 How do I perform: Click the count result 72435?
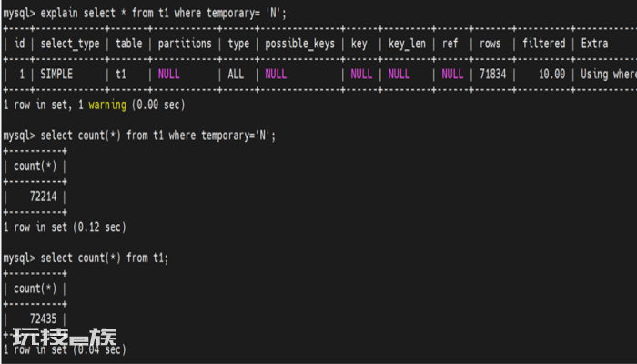(43, 318)
